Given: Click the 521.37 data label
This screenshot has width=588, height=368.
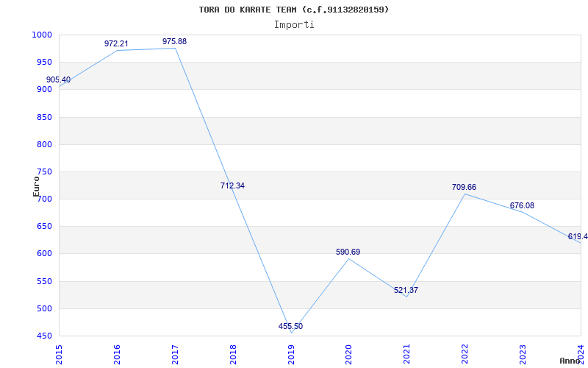Looking at the screenshot, I should point(406,290).
